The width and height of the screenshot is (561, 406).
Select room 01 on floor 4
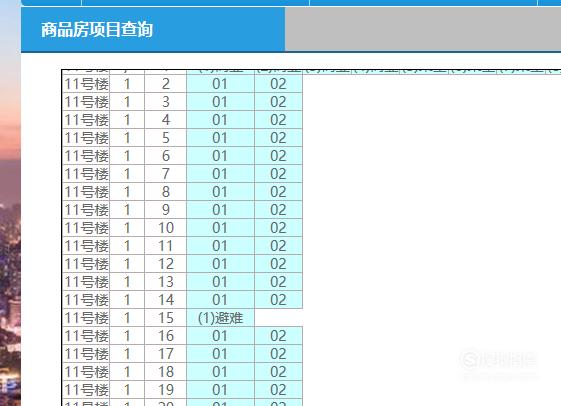(220, 120)
